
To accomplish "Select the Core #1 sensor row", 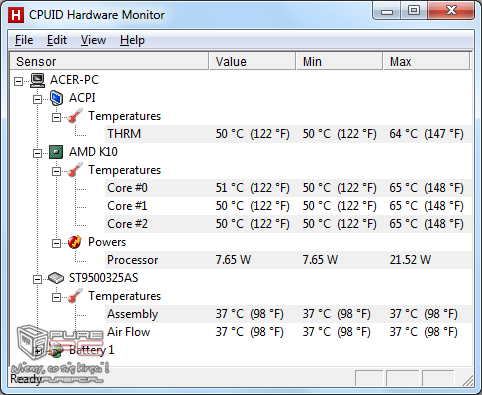I will tap(288, 206).
